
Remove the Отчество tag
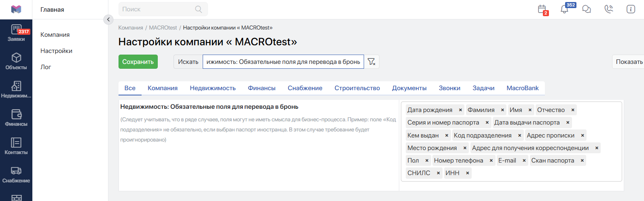(573, 110)
